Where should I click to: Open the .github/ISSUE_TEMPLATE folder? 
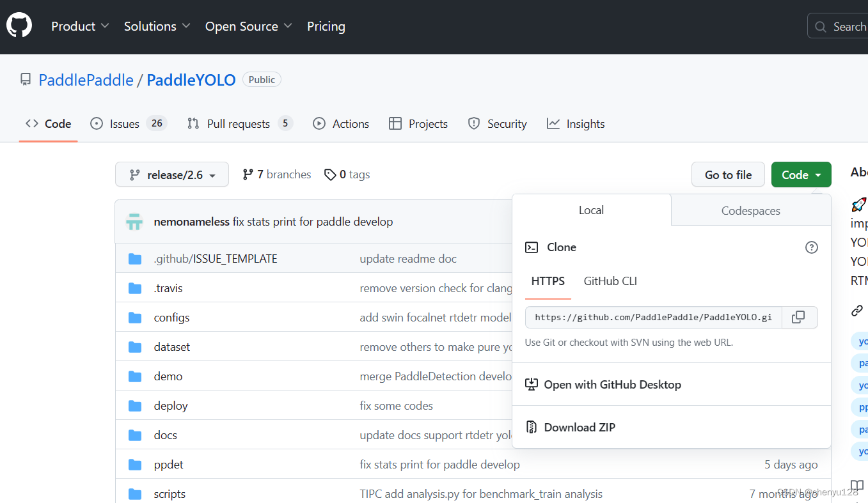[216, 259]
